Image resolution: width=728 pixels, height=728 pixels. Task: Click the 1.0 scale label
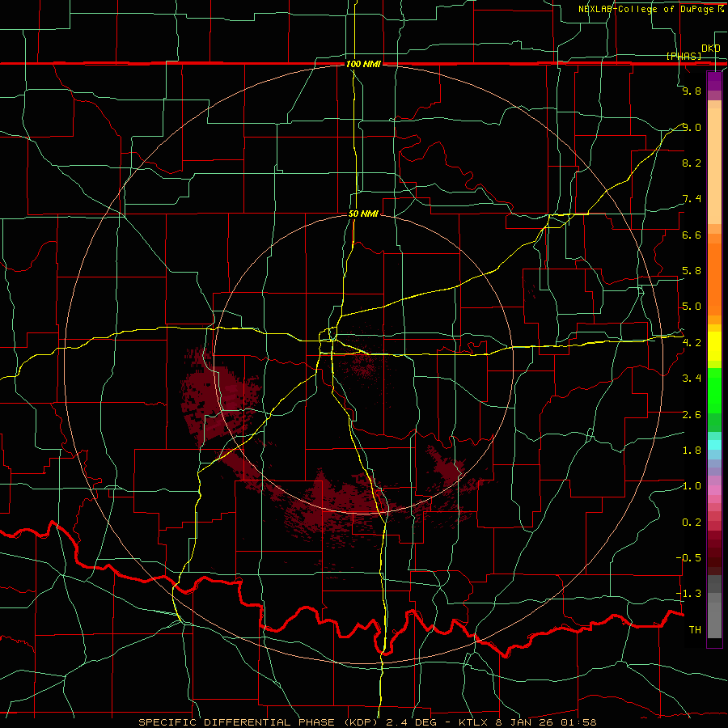coord(692,486)
